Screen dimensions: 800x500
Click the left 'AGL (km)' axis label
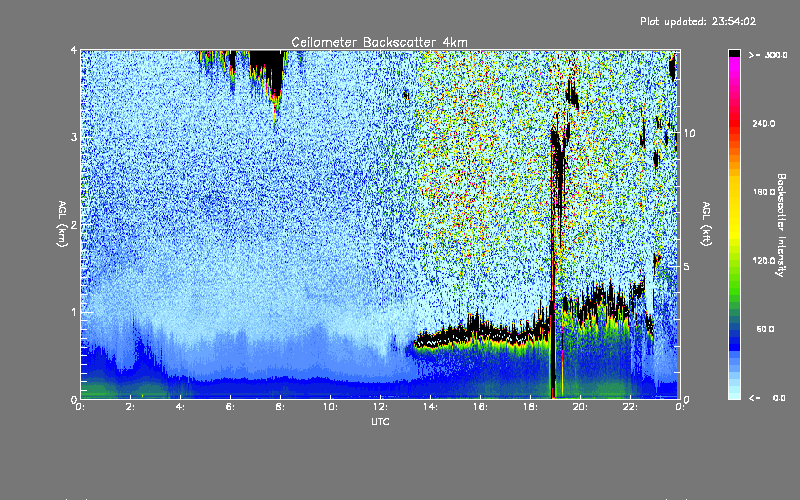pos(62,223)
